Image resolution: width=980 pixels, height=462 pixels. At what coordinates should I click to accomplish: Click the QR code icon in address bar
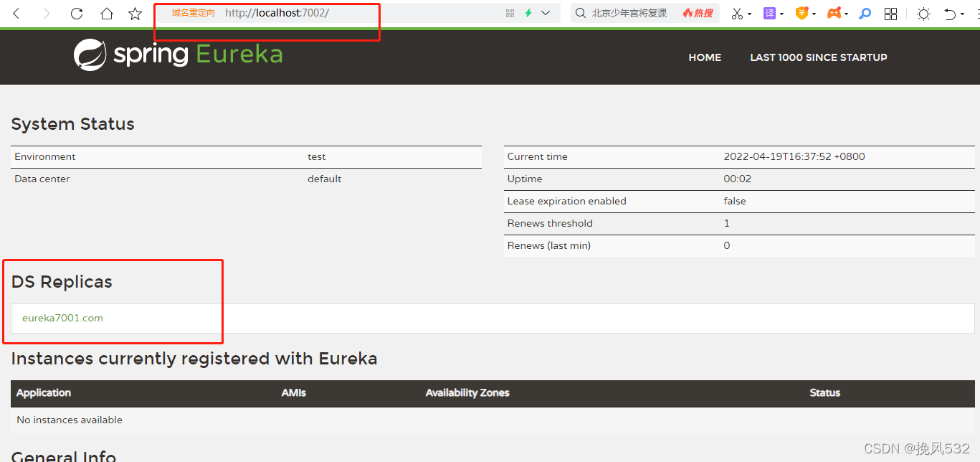point(510,13)
